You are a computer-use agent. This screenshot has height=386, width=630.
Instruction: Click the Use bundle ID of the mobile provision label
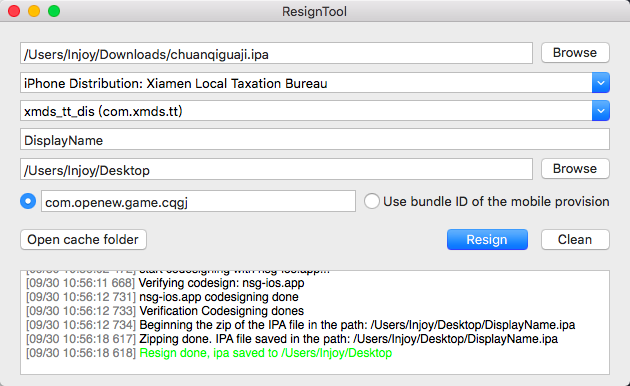(x=496, y=201)
